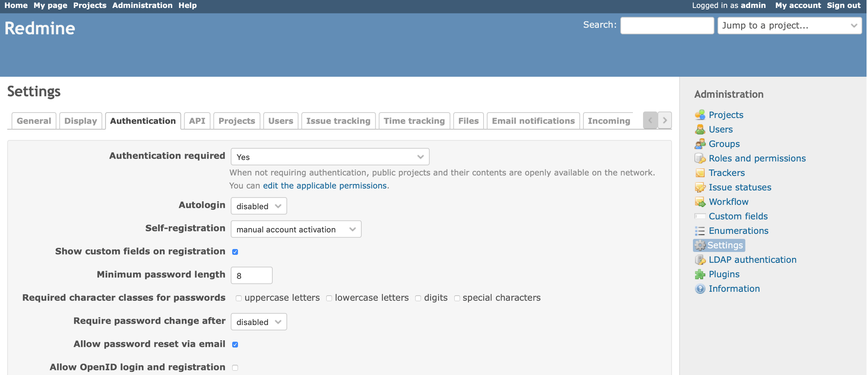Check the special characters checkbox

457,298
